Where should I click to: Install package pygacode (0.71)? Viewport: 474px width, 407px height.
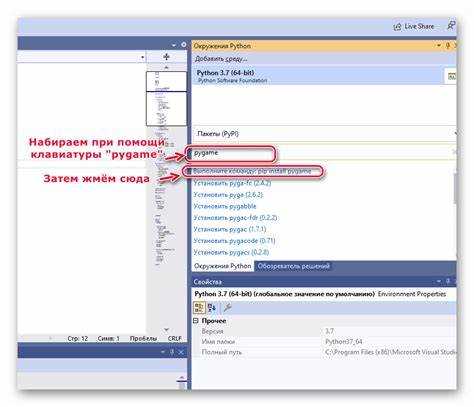point(234,241)
